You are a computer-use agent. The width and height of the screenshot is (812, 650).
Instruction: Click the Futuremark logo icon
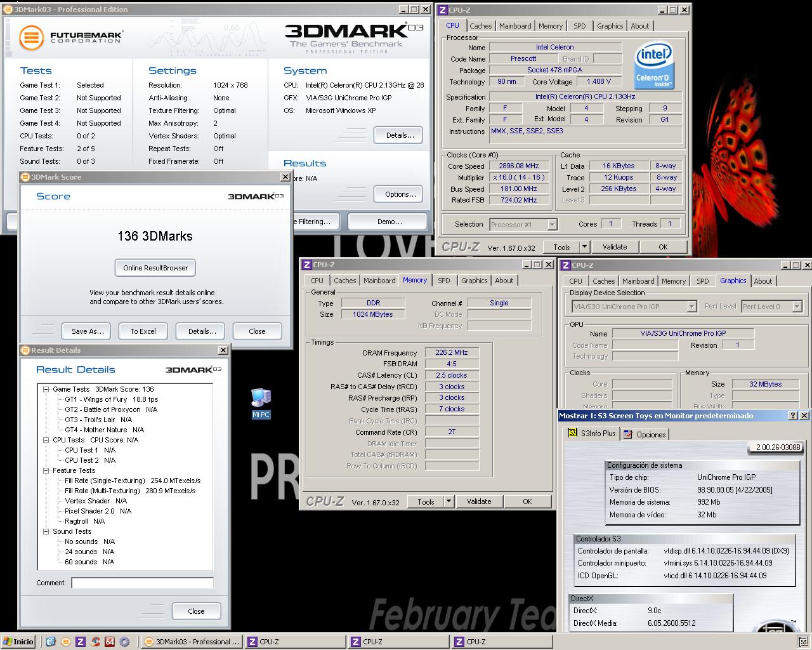(30, 38)
